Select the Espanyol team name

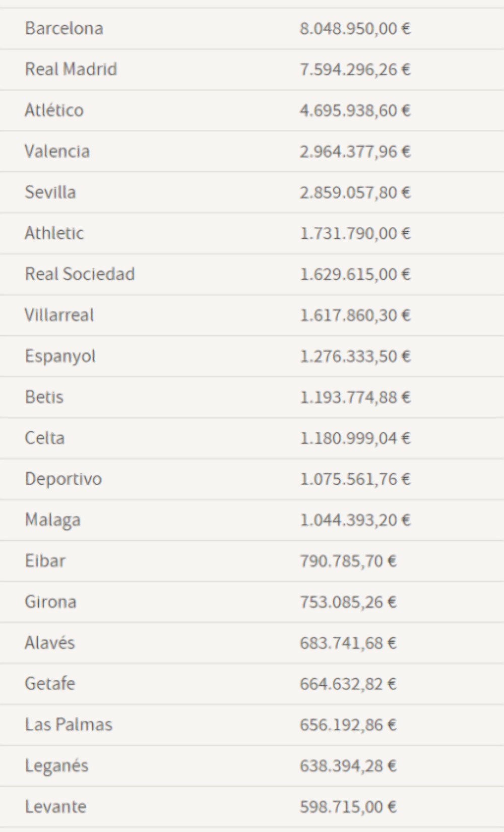pyautogui.click(x=60, y=356)
